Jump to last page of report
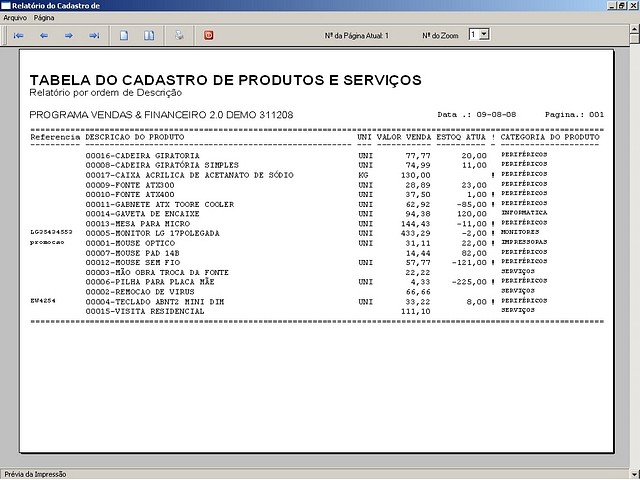This screenshot has width=640, height=480. coord(95,35)
